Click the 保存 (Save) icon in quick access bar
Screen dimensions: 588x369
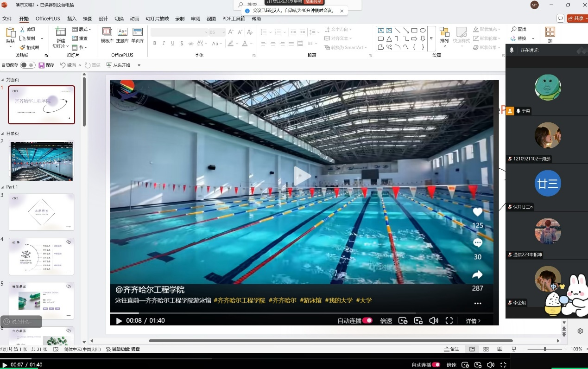[42, 65]
